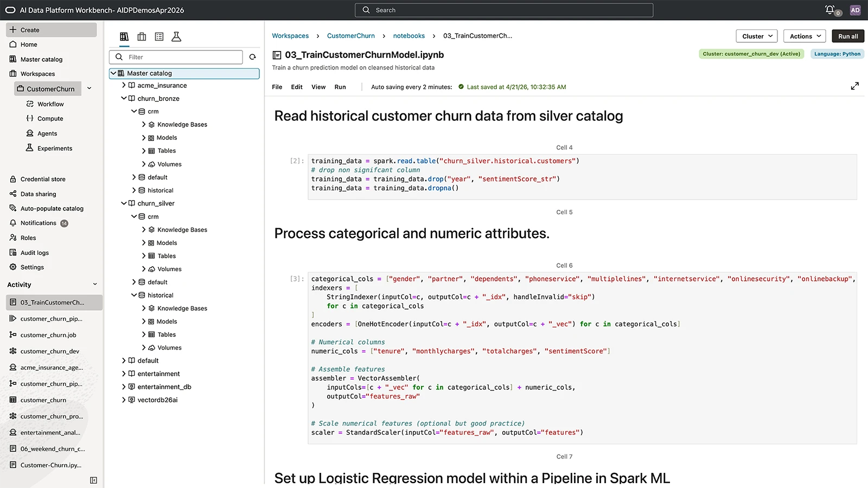Select the catalog browser tab icon
The image size is (868, 488).
click(x=124, y=37)
